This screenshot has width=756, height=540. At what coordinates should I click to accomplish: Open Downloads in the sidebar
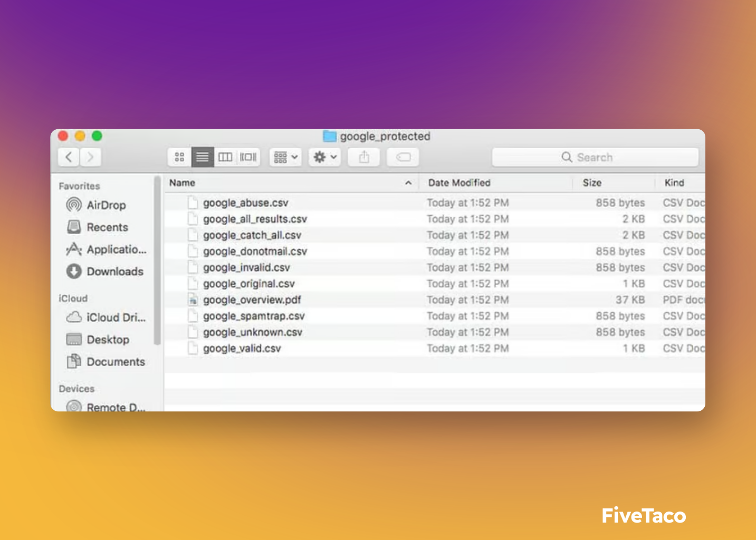click(x=105, y=271)
